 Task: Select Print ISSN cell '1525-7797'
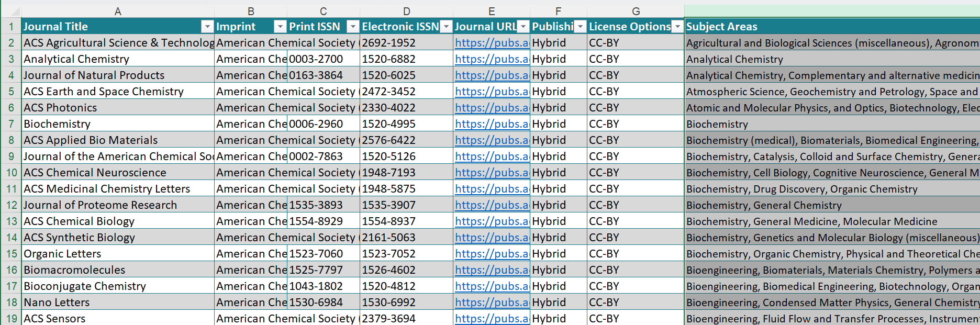coord(324,270)
